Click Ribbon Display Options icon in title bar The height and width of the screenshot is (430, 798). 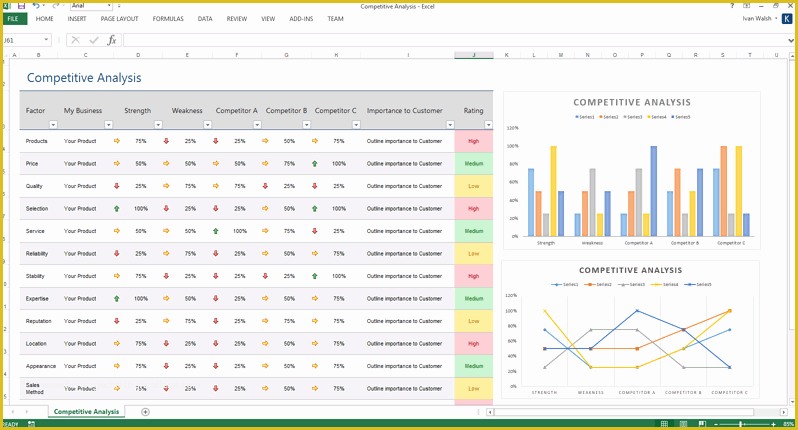click(x=747, y=6)
